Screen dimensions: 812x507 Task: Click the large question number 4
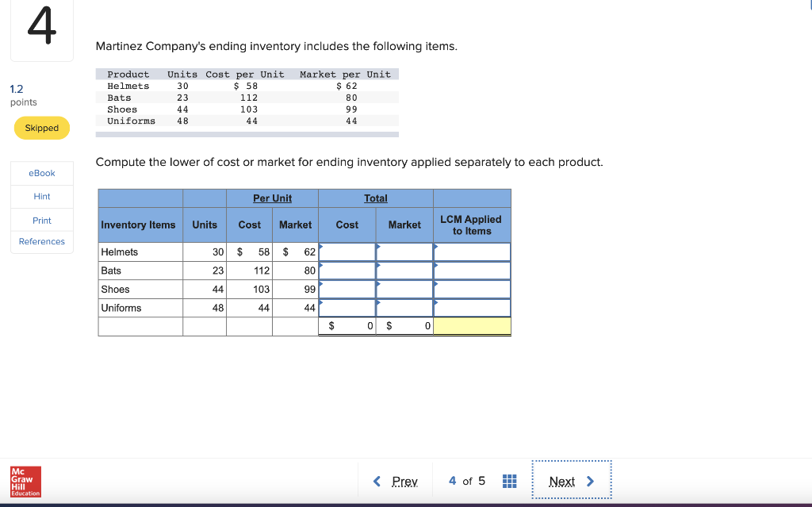pyautogui.click(x=41, y=25)
